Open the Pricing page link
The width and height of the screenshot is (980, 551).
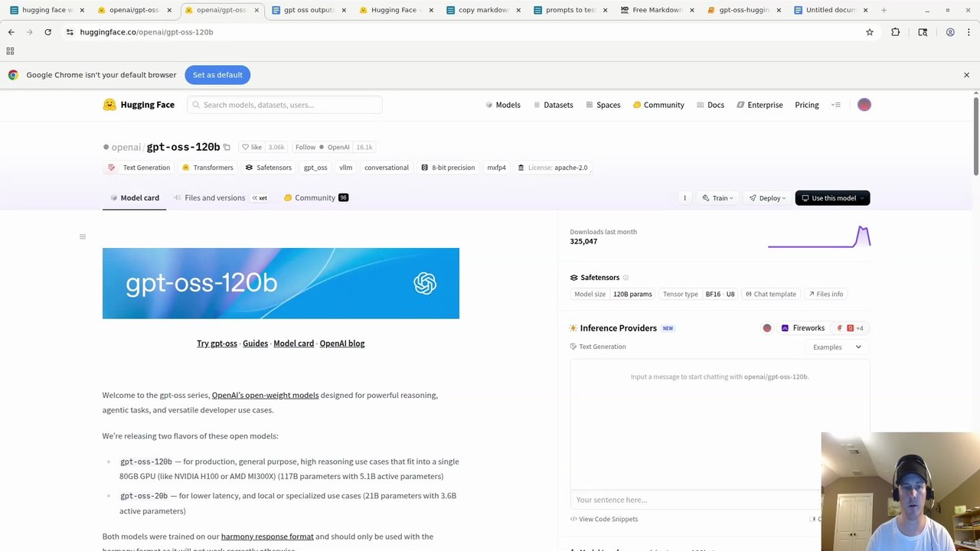(807, 105)
